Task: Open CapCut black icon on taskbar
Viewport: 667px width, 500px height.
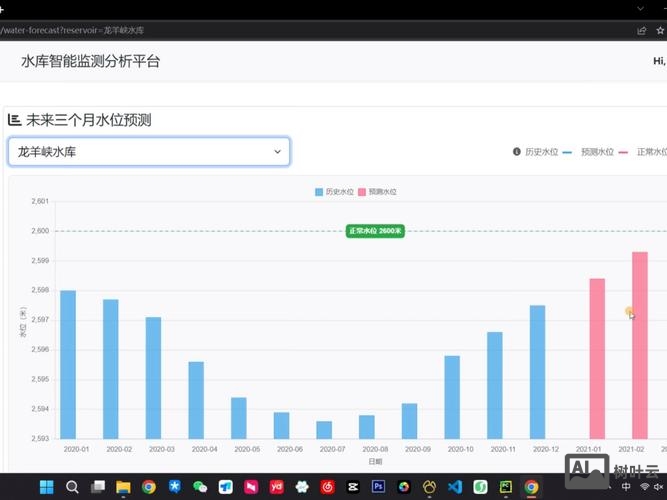Action: [353, 486]
